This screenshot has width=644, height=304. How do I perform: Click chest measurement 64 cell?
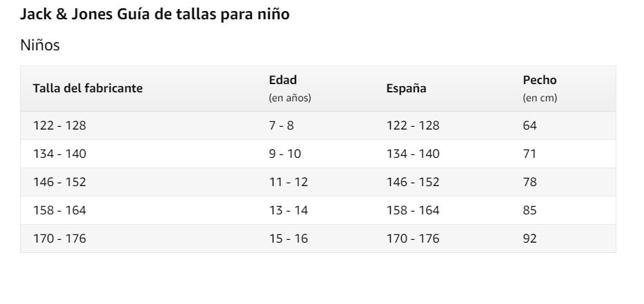coord(530,125)
